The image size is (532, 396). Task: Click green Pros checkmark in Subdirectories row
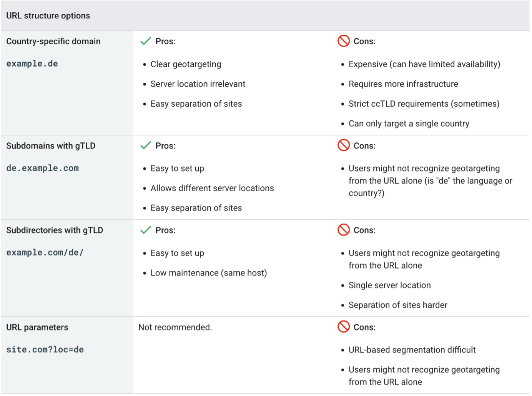tap(146, 230)
